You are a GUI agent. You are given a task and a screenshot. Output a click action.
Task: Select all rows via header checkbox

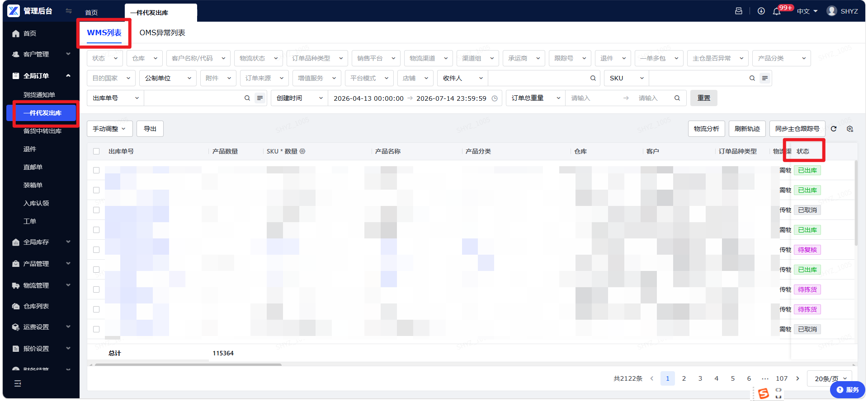click(96, 151)
